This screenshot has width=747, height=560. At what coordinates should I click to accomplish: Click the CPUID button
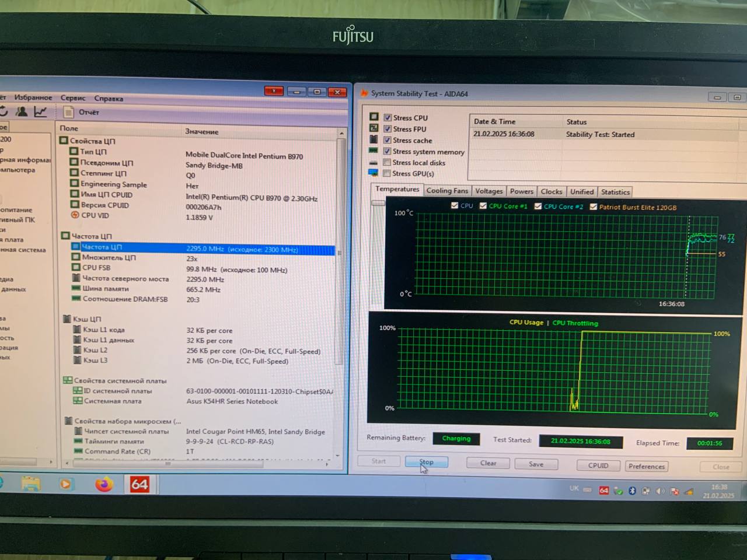[x=598, y=466]
